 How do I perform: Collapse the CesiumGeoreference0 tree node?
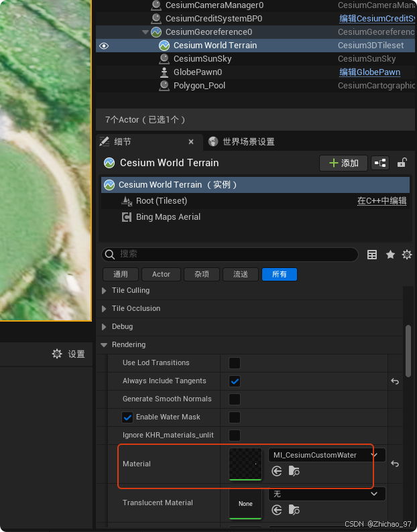[x=145, y=32]
